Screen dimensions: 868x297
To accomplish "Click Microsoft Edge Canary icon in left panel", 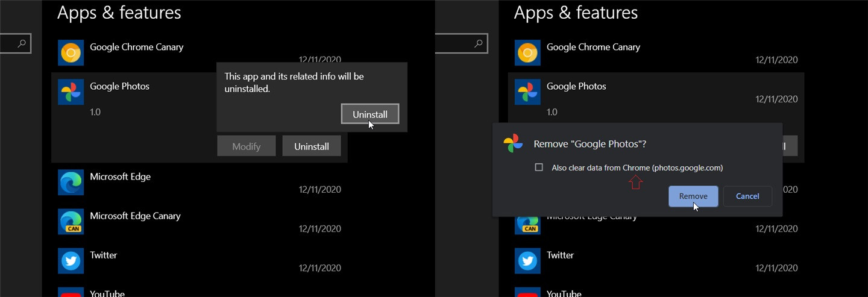I will pyautogui.click(x=71, y=221).
